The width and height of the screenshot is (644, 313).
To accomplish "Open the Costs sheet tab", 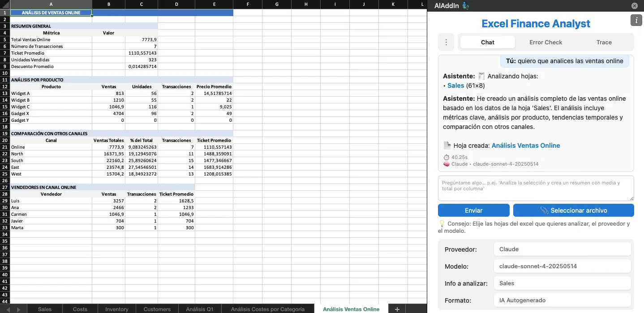I will tap(80, 309).
